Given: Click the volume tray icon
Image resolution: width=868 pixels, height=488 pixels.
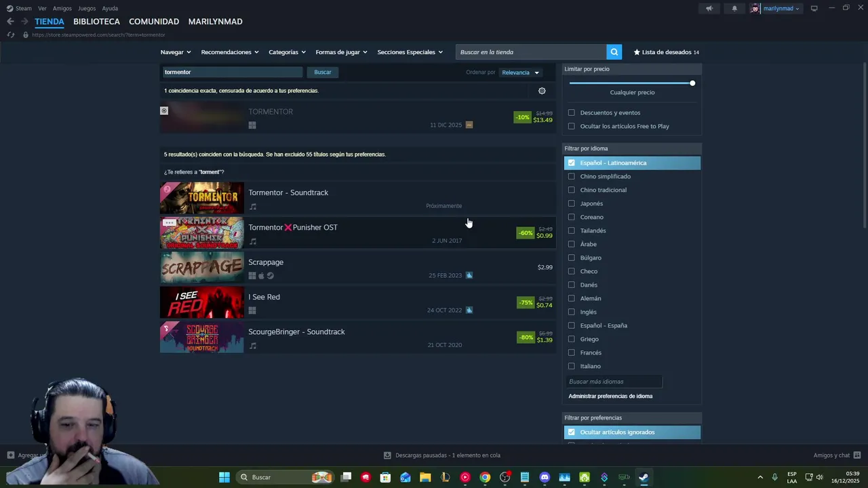Looking at the screenshot, I should click(x=819, y=477).
